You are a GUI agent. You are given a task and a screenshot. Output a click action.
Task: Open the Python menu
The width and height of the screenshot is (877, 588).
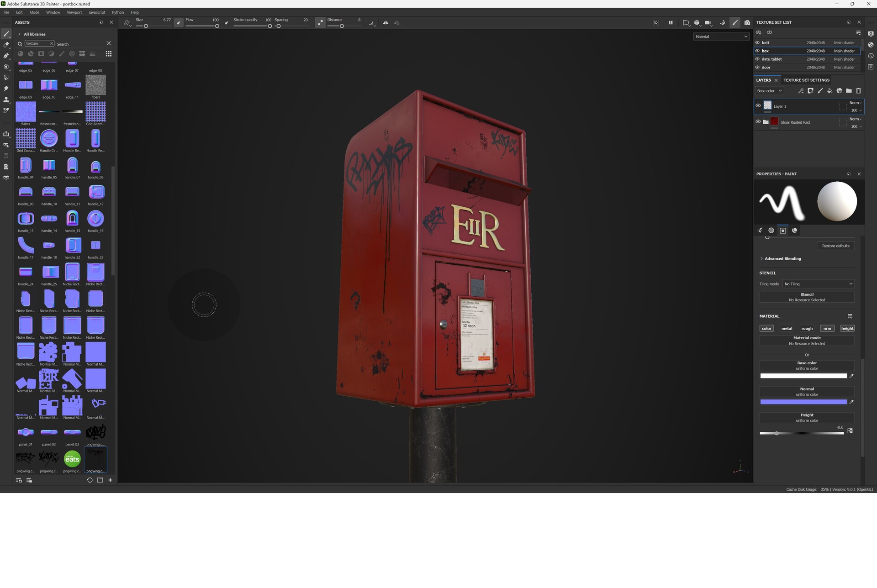pyautogui.click(x=117, y=12)
